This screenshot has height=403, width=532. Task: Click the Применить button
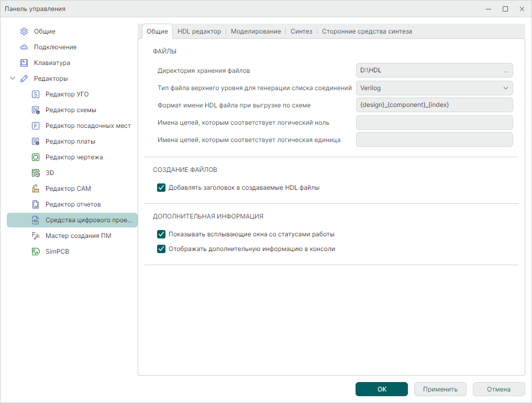click(x=440, y=389)
